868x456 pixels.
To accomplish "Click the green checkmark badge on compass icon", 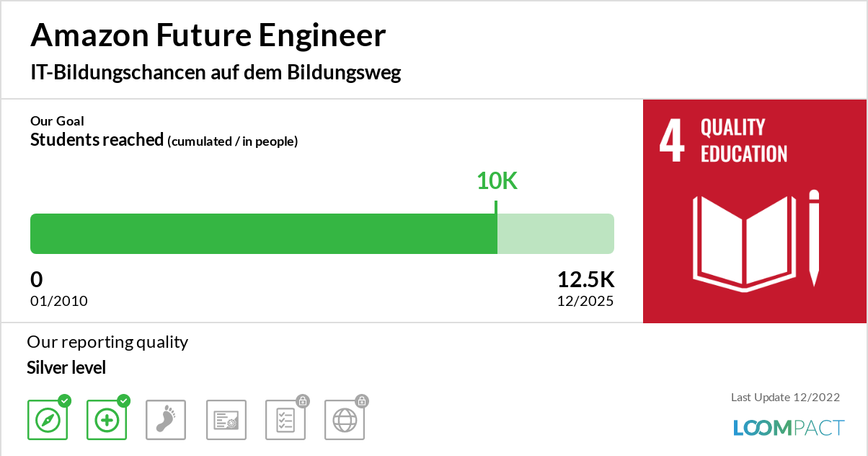I will coord(65,400).
